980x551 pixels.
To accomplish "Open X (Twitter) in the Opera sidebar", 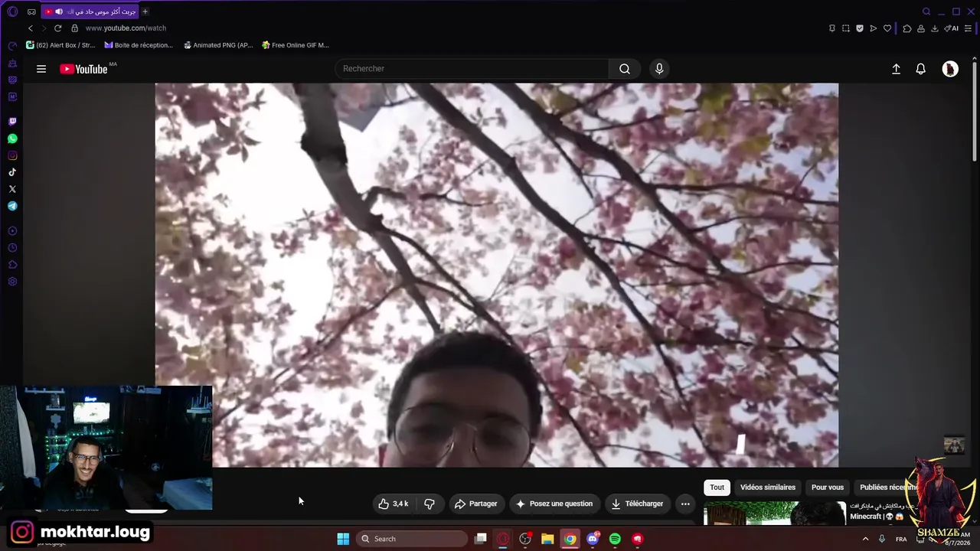I will [12, 189].
